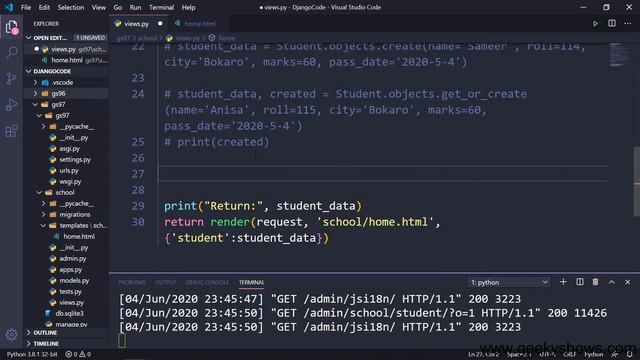The height and width of the screenshot is (360, 640).
Task: Open the View menu
Action: pyautogui.click(x=98, y=7)
